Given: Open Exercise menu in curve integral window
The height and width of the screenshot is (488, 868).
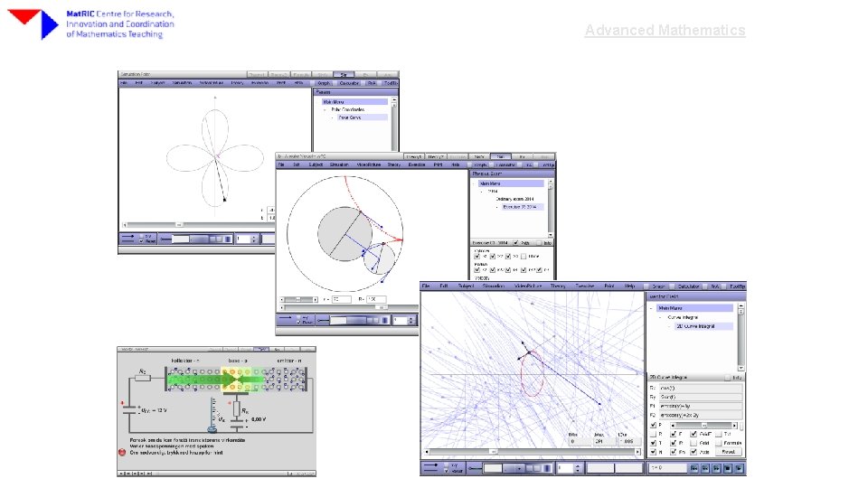Looking at the screenshot, I should (x=585, y=286).
